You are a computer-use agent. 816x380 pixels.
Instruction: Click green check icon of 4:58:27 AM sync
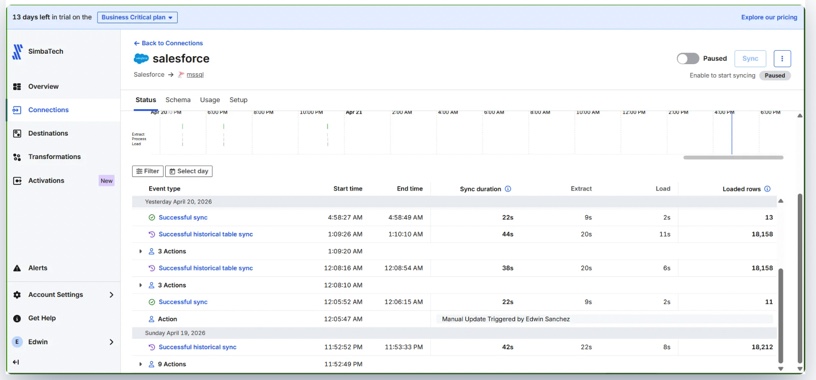152,218
